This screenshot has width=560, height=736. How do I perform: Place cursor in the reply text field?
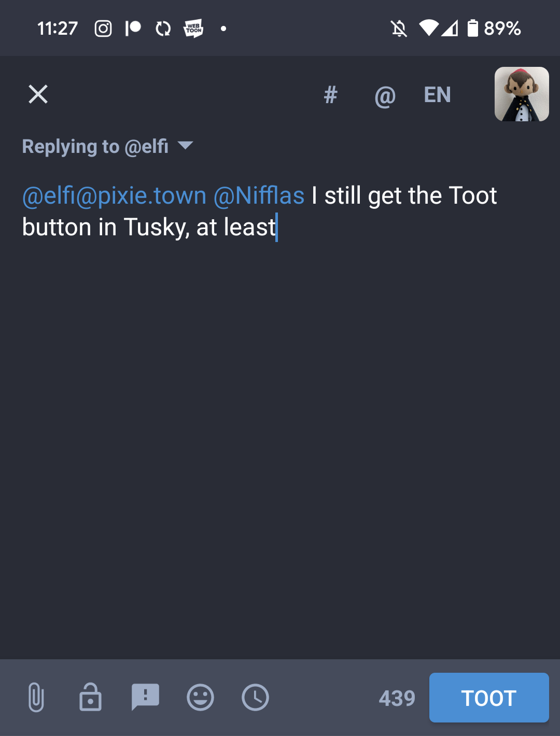coord(280,415)
